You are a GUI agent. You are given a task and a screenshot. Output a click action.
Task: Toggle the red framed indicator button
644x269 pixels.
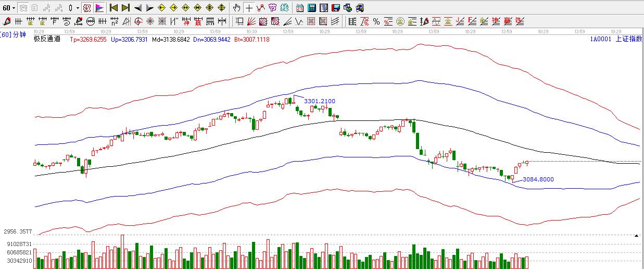click(x=86, y=8)
